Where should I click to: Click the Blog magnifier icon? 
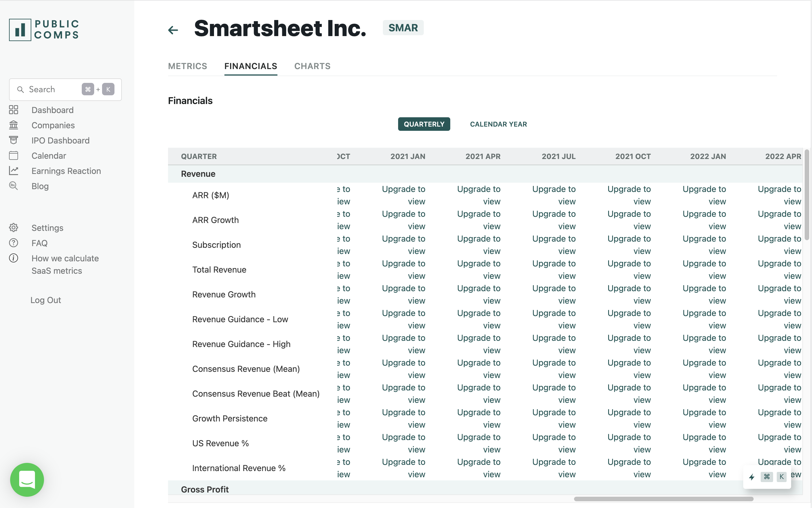point(14,186)
